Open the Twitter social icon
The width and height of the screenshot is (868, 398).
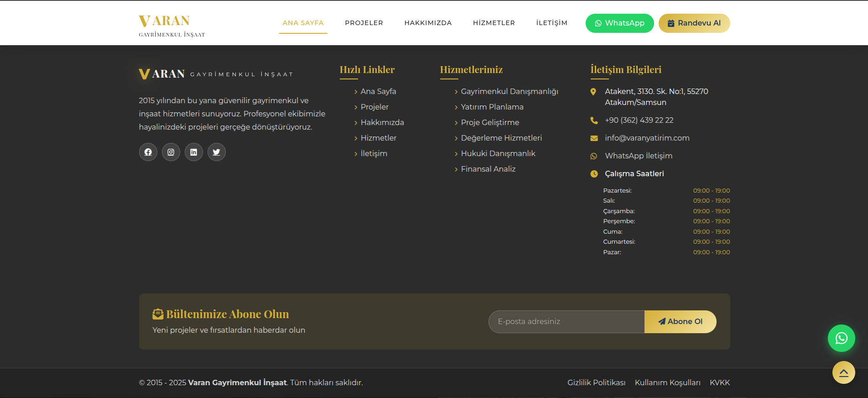point(217,152)
